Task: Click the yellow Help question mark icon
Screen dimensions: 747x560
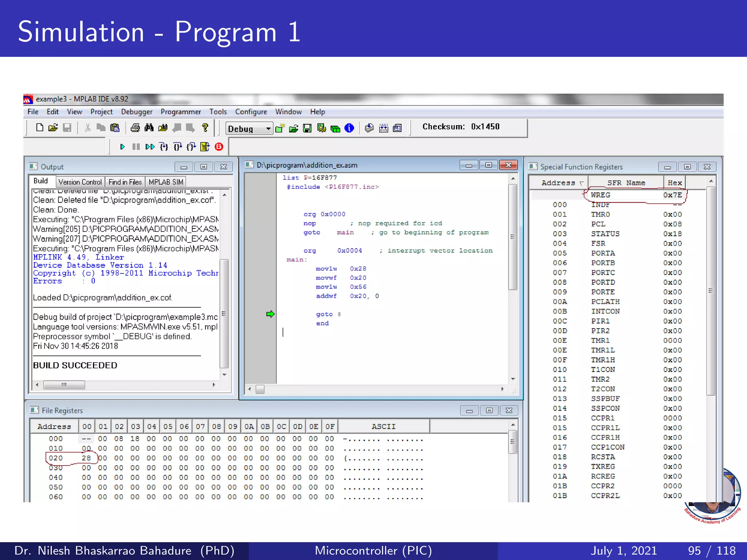Action: click(x=205, y=128)
